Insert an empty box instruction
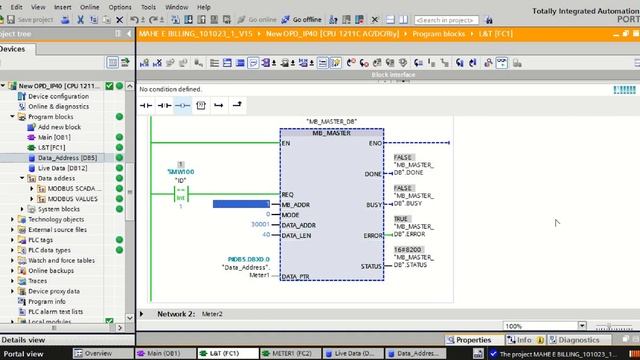The height and width of the screenshot is (360, 640). 201,105
